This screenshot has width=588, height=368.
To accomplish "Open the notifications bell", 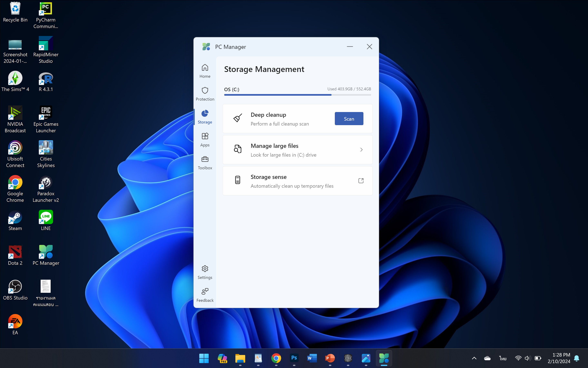I will [577, 358].
